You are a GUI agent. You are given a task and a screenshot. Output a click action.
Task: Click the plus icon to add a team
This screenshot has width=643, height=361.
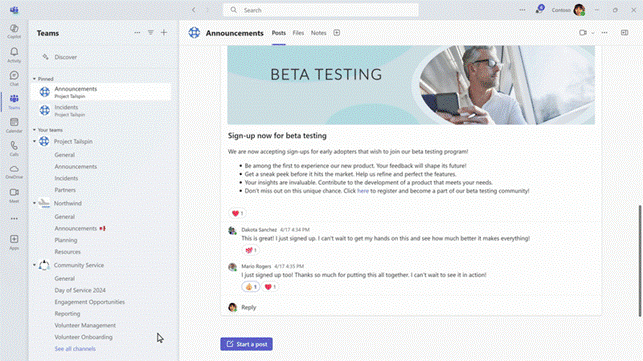click(164, 32)
